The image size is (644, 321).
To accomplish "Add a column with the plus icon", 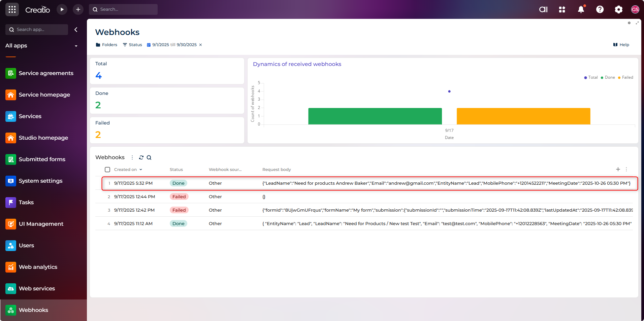I will tap(618, 169).
